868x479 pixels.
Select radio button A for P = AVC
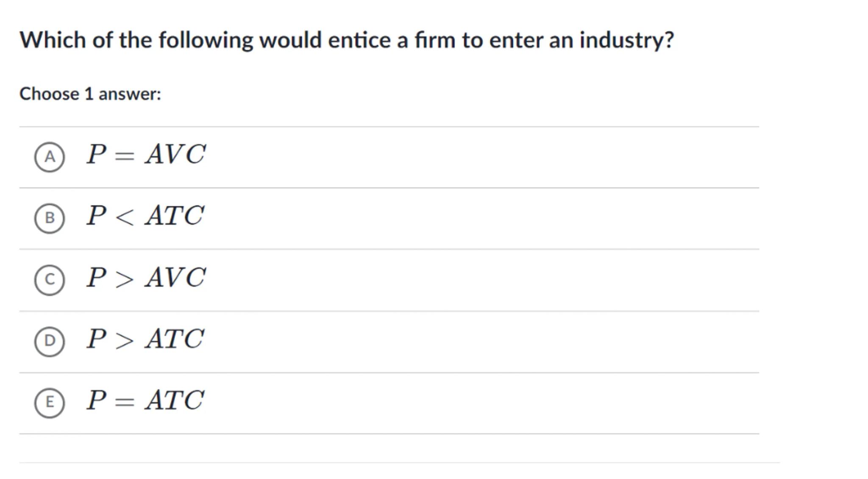click(x=50, y=157)
